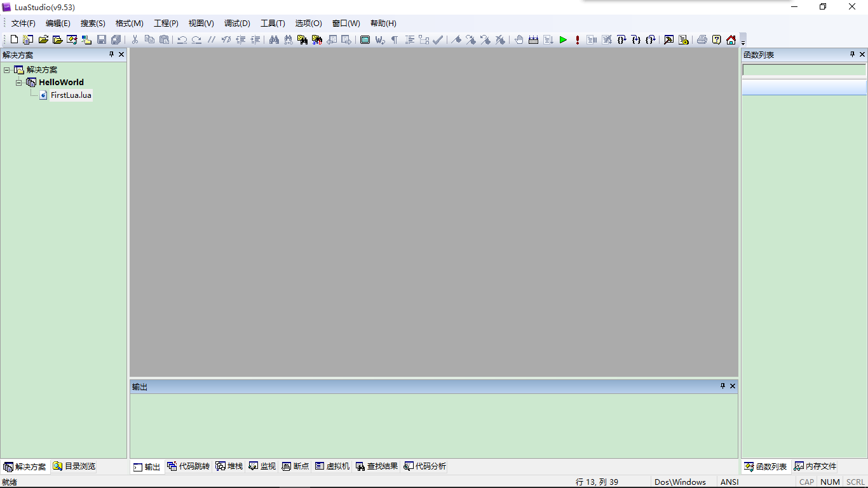Collapse the 解决方案 root tree node
Image resolution: width=868 pixels, height=488 pixels.
[7, 70]
